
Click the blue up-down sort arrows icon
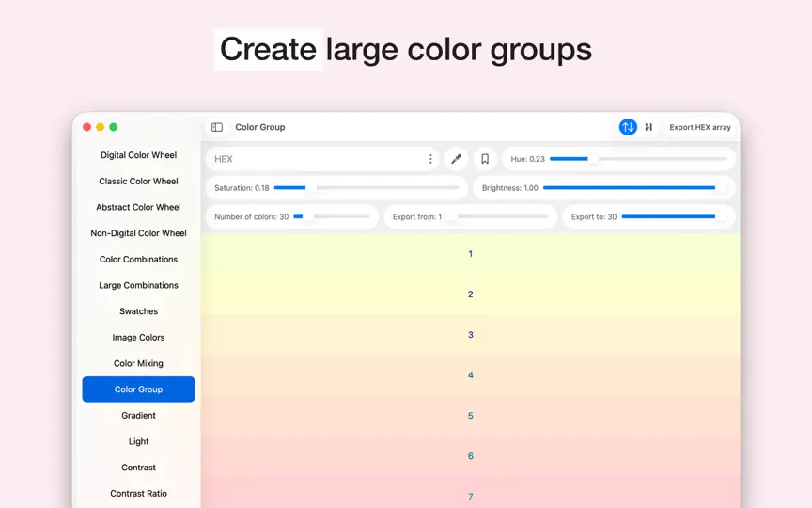point(628,127)
